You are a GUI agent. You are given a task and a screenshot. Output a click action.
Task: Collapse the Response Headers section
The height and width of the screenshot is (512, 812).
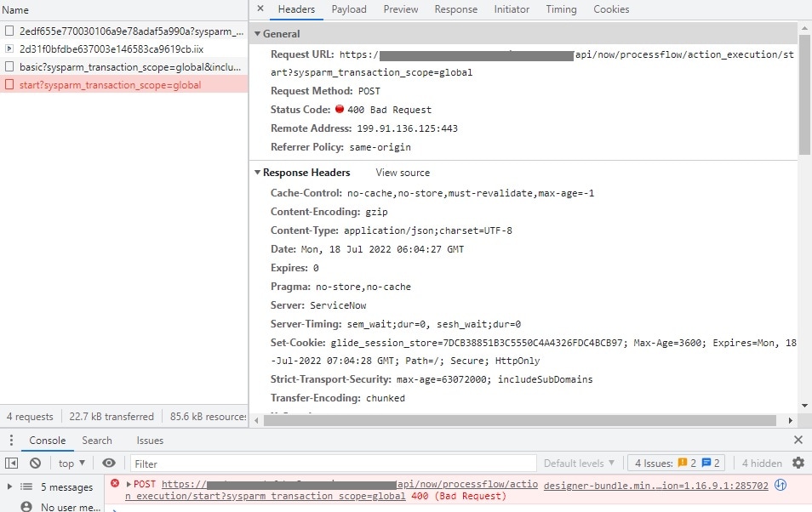[x=257, y=173]
